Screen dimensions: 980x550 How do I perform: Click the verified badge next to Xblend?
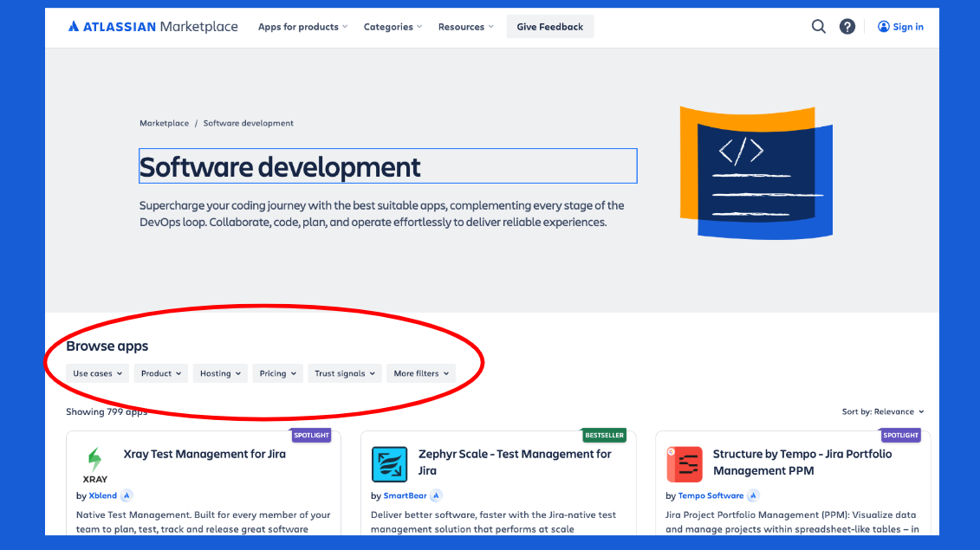click(127, 495)
